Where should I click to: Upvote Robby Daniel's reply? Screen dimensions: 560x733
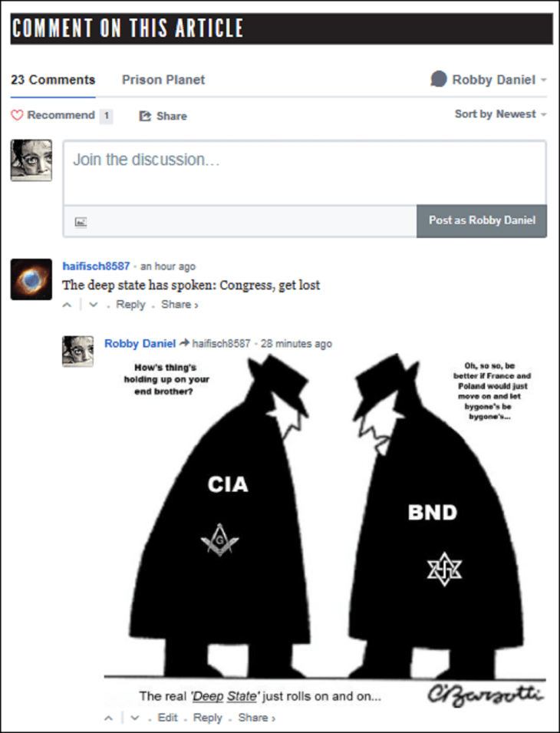(x=108, y=718)
